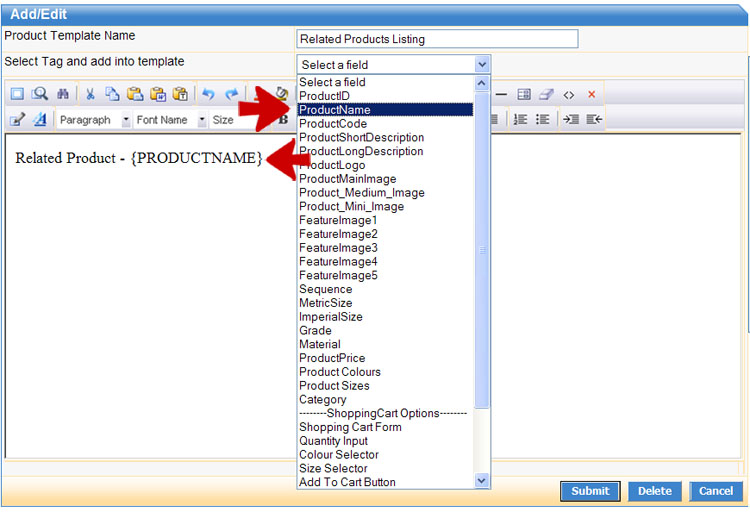Cut selection with the scissors icon
The width and height of the screenshot is (750, 512).
pyautogui.click(x=90, y=94)
